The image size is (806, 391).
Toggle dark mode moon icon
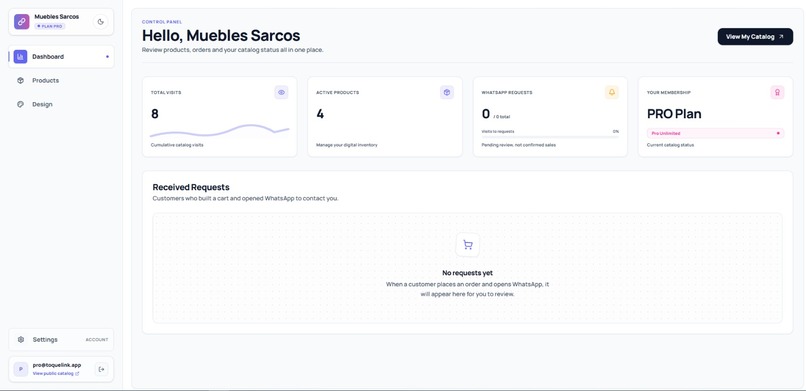tap(101, 22)
